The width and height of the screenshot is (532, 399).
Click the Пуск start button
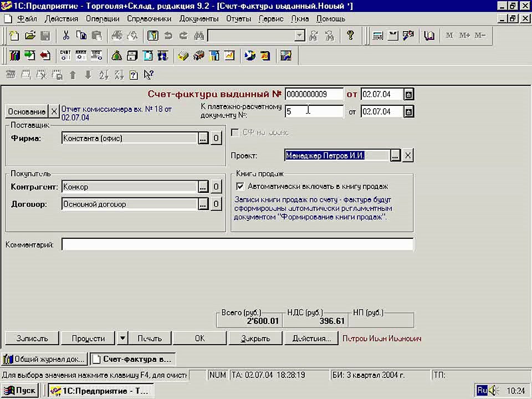click(x=20, y=391)
